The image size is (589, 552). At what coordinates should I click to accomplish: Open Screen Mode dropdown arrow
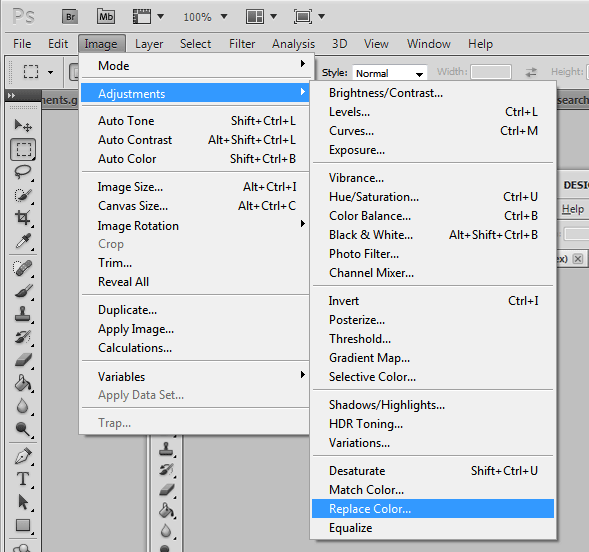click(x=322, y=17)
